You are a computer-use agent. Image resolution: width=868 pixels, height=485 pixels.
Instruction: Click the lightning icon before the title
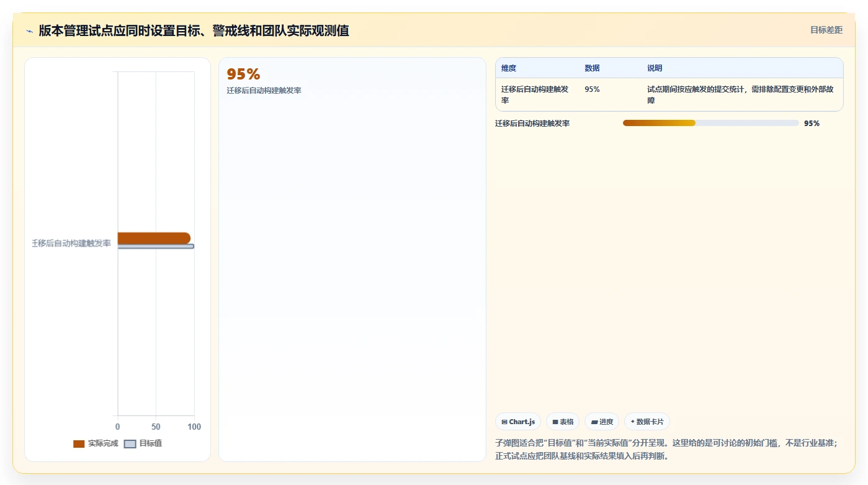pyautogui.click(x=29, y=31)
